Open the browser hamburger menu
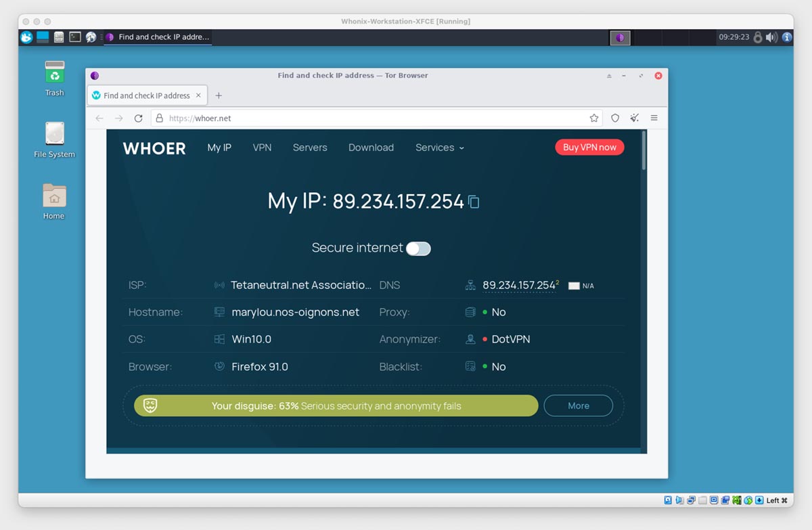Viewport: 812px width, 530px height. (654, 118)
